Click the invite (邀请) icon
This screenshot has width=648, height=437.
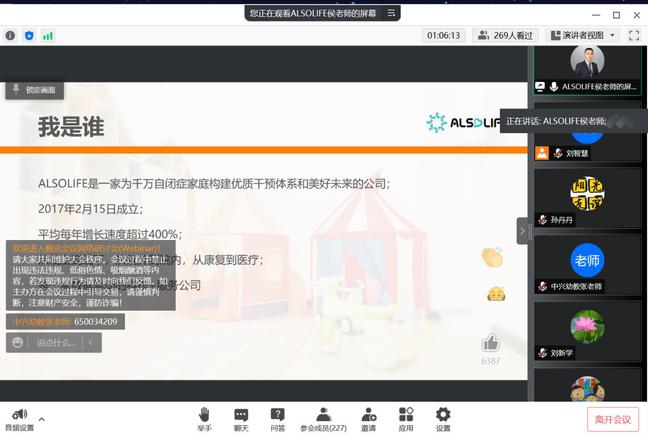pyautogui.click(x=369, y=418)
